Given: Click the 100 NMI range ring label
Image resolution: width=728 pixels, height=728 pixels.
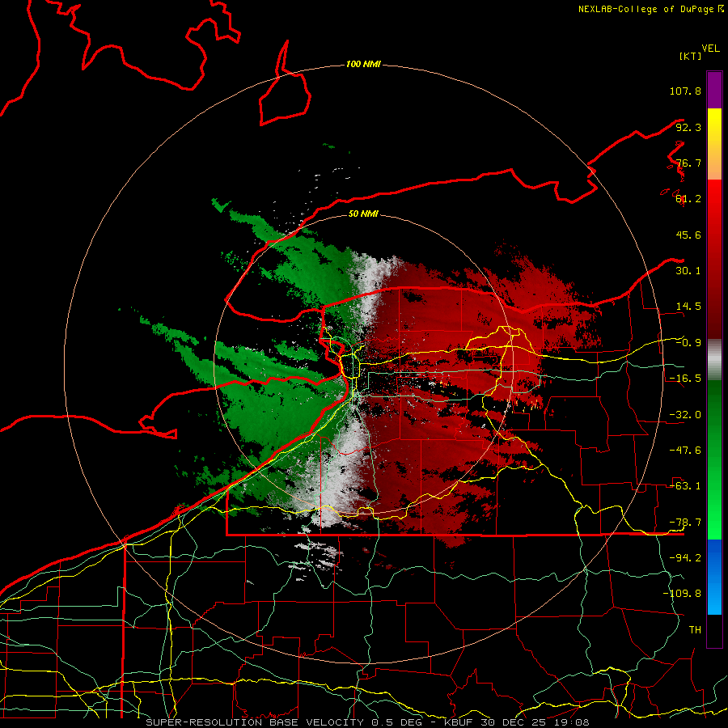Looking at the screenshot, I should click(363, 64).
